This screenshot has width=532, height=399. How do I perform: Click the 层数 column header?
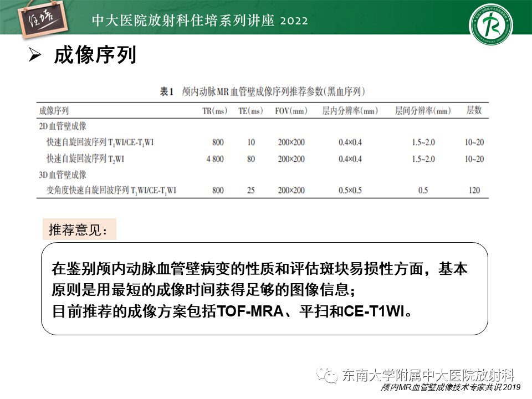tap(474, 110)
